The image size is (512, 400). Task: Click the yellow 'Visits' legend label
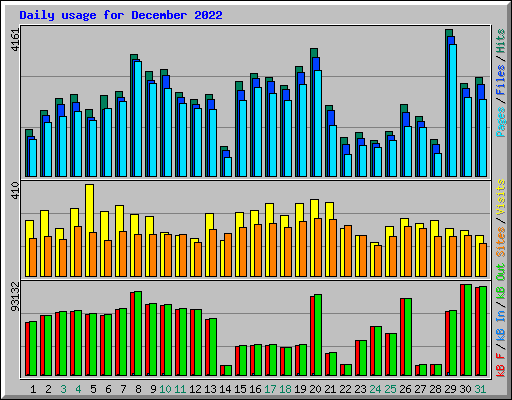coord(500,197)
